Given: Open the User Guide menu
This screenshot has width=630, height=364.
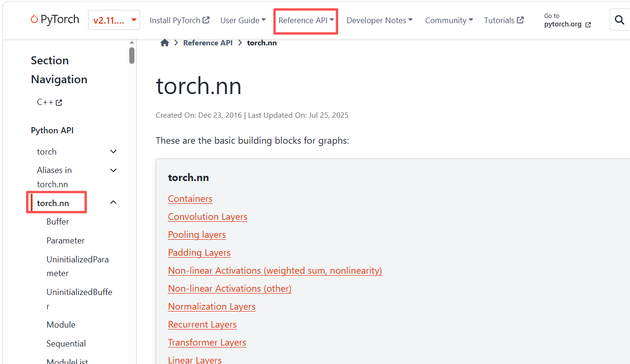Looking at the screenshot, I should (x=243, y=20).
